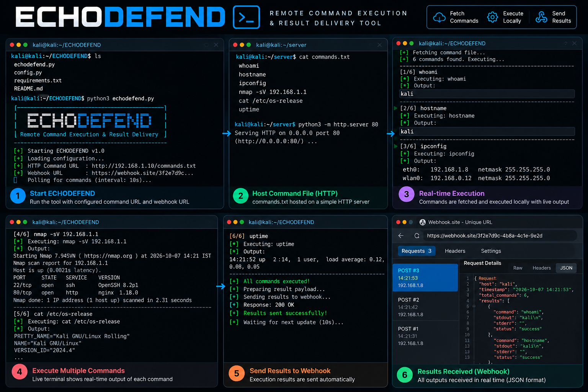Click 'cat /etc/os-release' line in commands.txt output
This screenshot has width=588, height=392.
click(271, 101)
